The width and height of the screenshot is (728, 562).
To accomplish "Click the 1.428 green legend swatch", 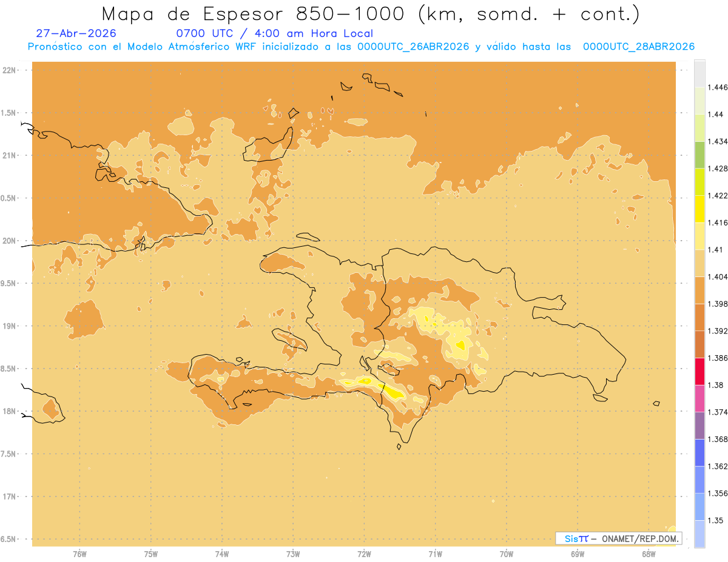I will click(x=699, y=155).
